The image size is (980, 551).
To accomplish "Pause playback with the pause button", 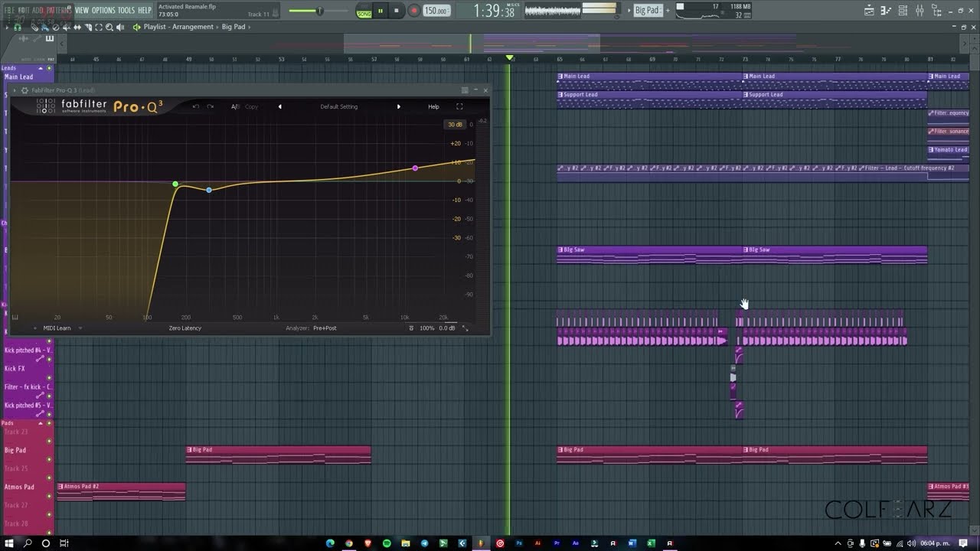I will pos(381,11).
